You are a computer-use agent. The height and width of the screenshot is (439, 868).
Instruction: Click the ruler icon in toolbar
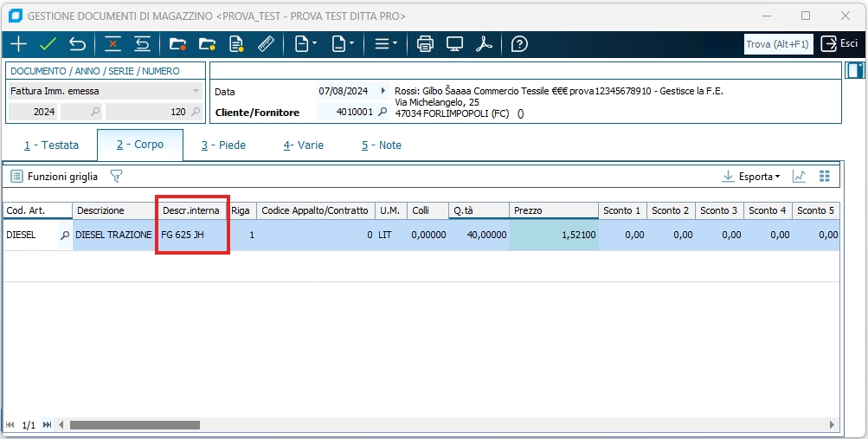pos(267,44)
